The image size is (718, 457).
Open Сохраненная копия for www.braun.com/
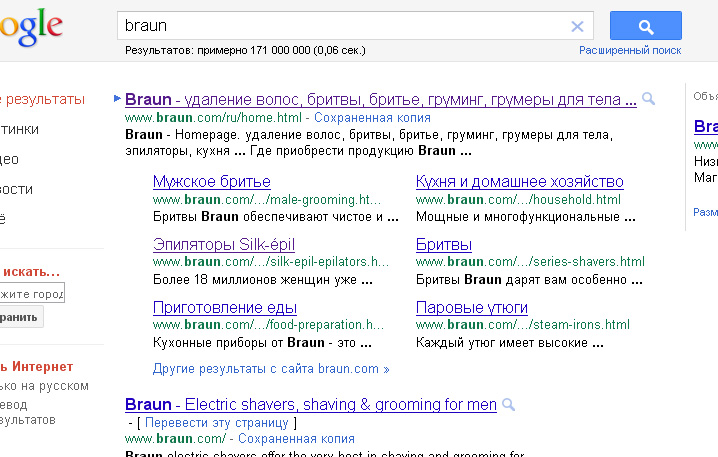click(296, 439)
